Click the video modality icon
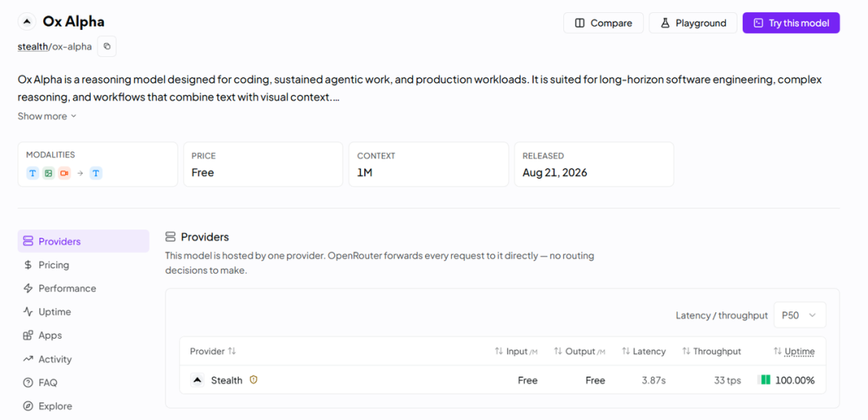This screenshot has height=420, width=868. click(x=64, y=174)
